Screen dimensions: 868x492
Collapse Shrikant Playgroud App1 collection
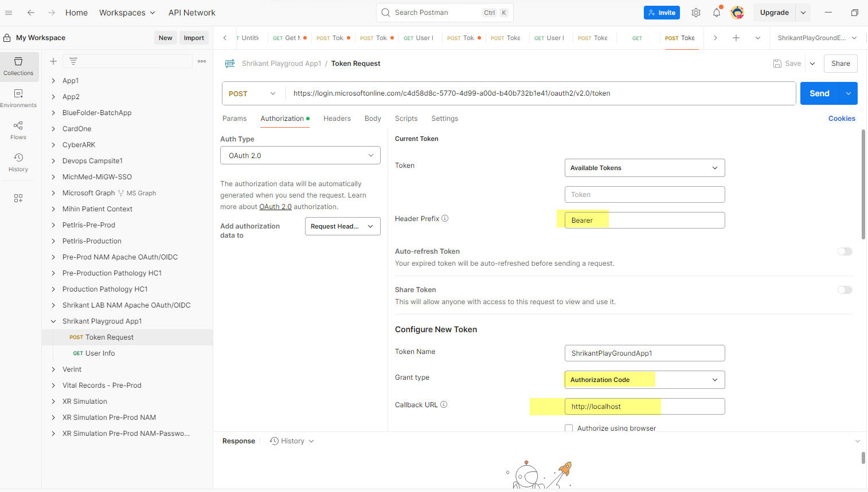tap(53, 321)
